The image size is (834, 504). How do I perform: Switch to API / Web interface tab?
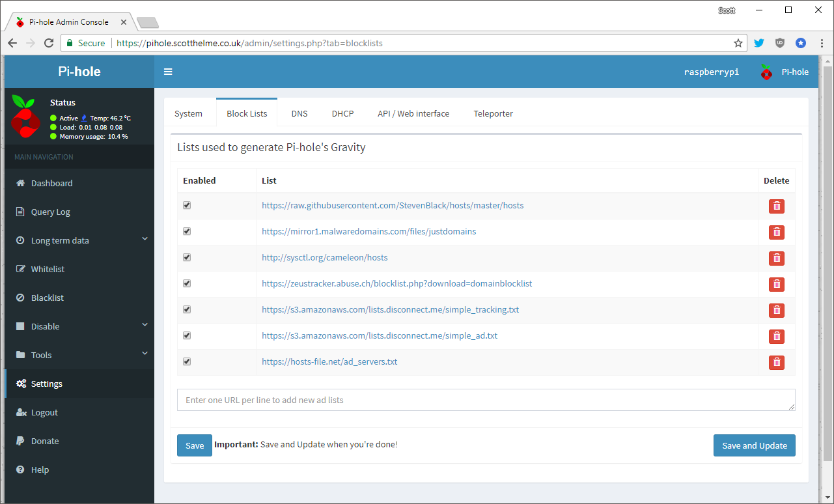413,113
